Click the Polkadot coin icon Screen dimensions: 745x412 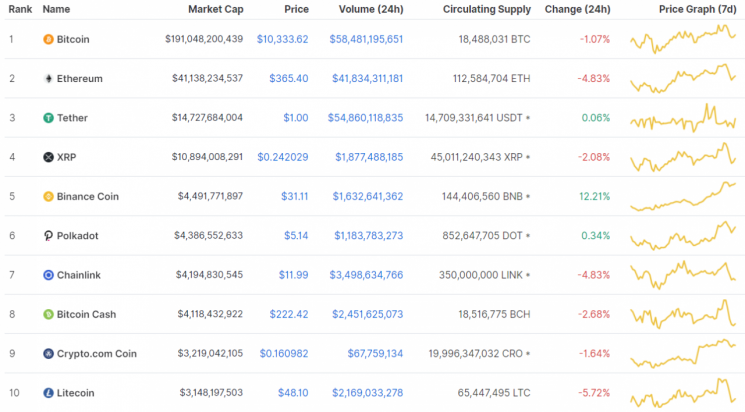(x=48, y=236)
